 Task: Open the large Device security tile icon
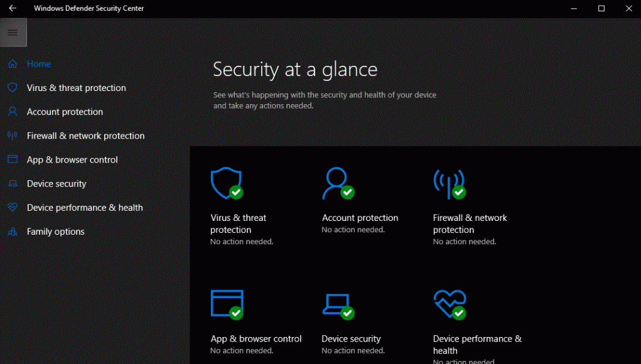[x=337, y=304]
